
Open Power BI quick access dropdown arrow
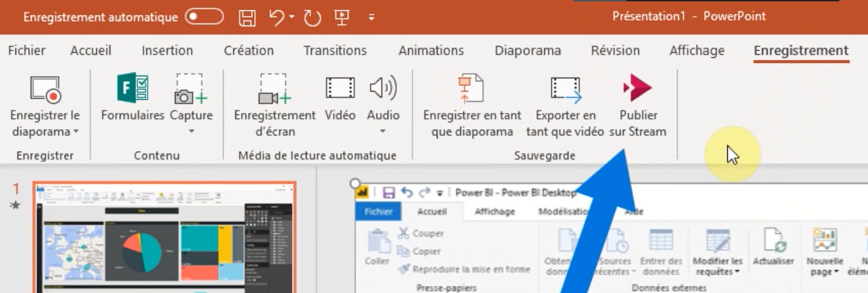click(440, 193)
